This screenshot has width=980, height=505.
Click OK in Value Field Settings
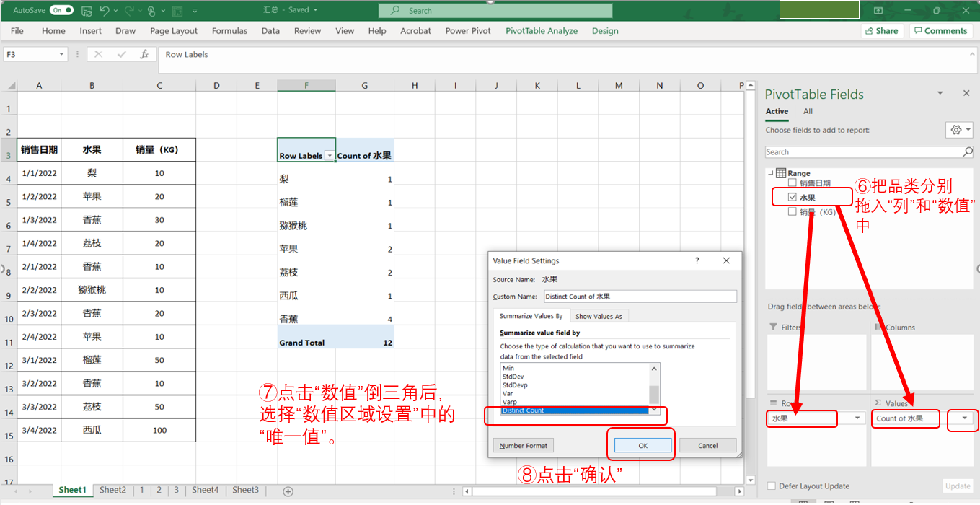[x=643, y=446]
